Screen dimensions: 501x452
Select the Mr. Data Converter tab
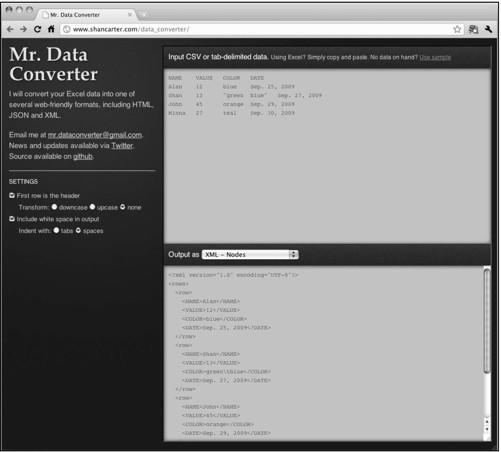coord(87,15)
